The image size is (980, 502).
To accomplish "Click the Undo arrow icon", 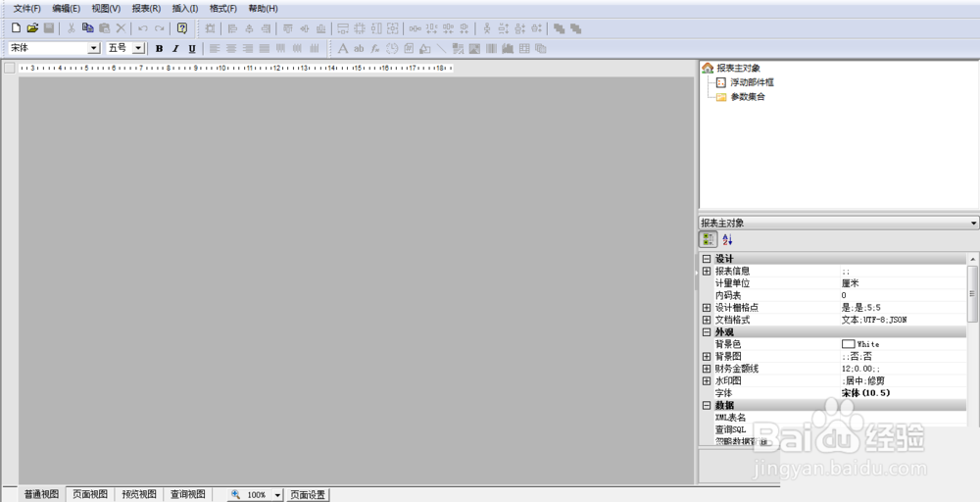I will [x=143, y=28].
